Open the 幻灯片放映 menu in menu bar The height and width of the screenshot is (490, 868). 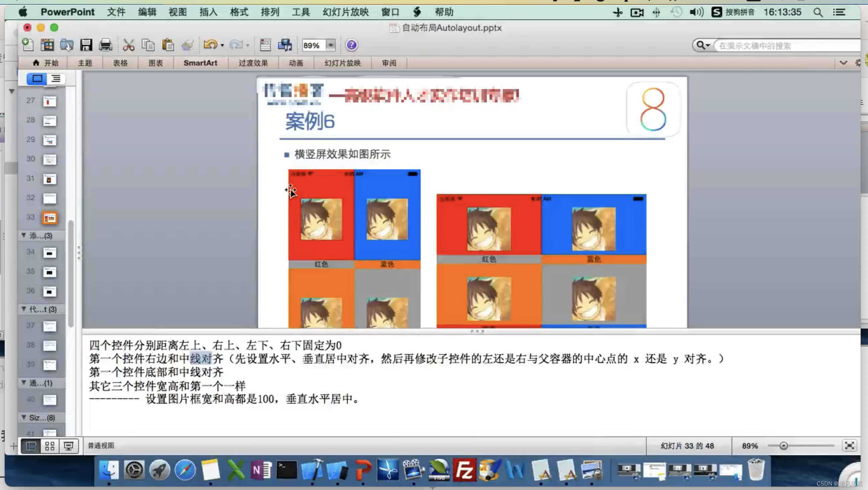click(x=345, y=12)
